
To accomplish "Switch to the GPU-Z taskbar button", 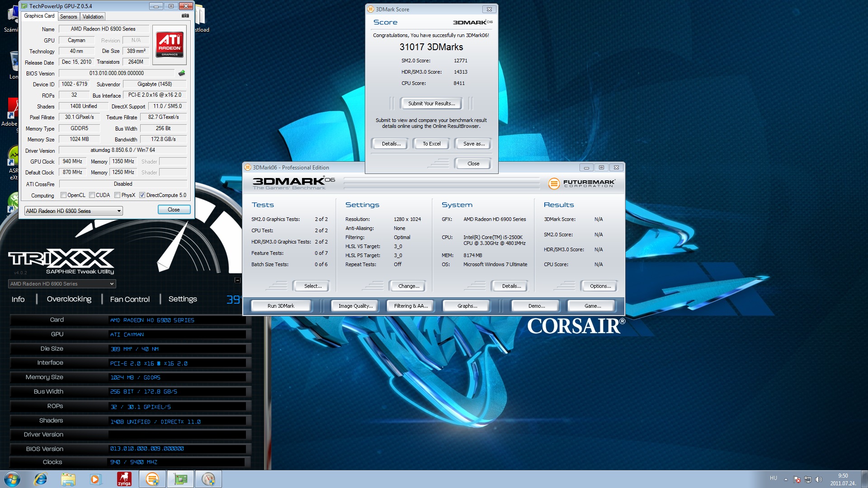I will (180, 479).
